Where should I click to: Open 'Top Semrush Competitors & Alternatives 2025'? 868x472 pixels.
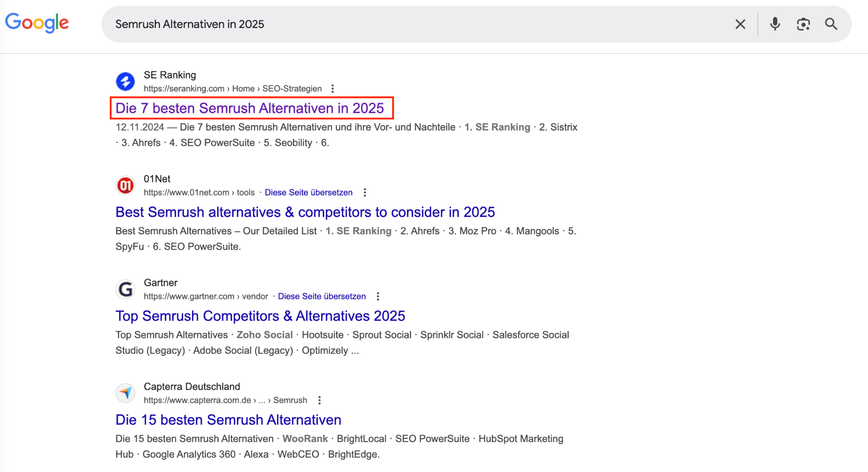click(260, 316)
